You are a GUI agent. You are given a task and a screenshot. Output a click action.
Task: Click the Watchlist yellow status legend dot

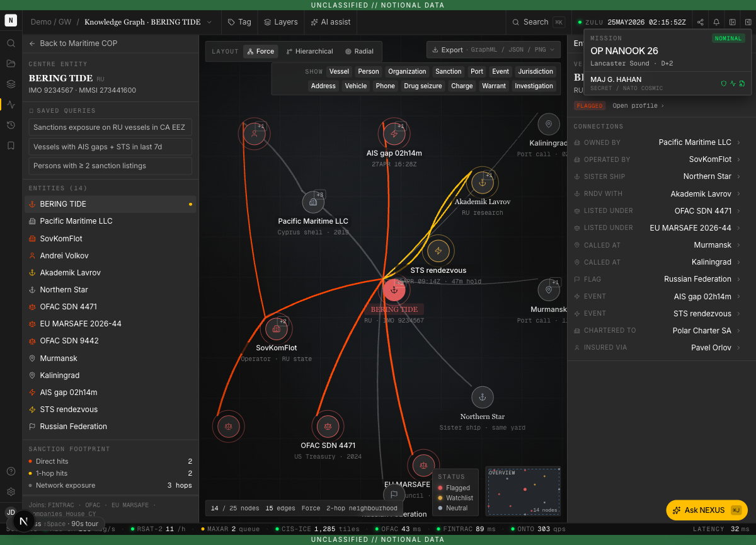coord(440,498)
